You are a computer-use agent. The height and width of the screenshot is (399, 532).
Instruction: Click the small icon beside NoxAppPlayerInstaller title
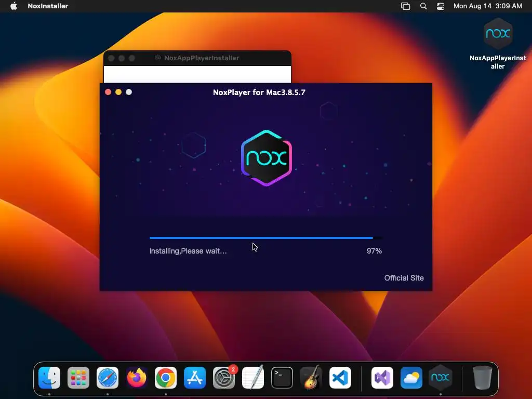pyautogui.click(x=158, y=58)
